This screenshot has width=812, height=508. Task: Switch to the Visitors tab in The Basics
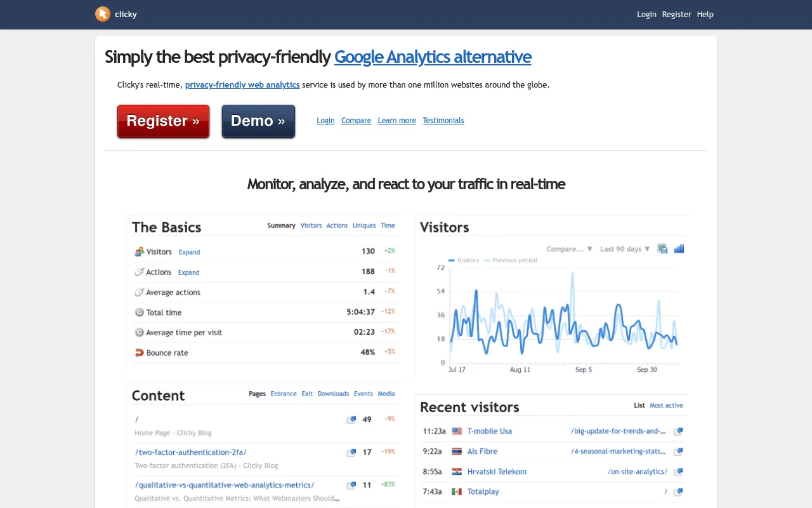(x=311, y=225)
